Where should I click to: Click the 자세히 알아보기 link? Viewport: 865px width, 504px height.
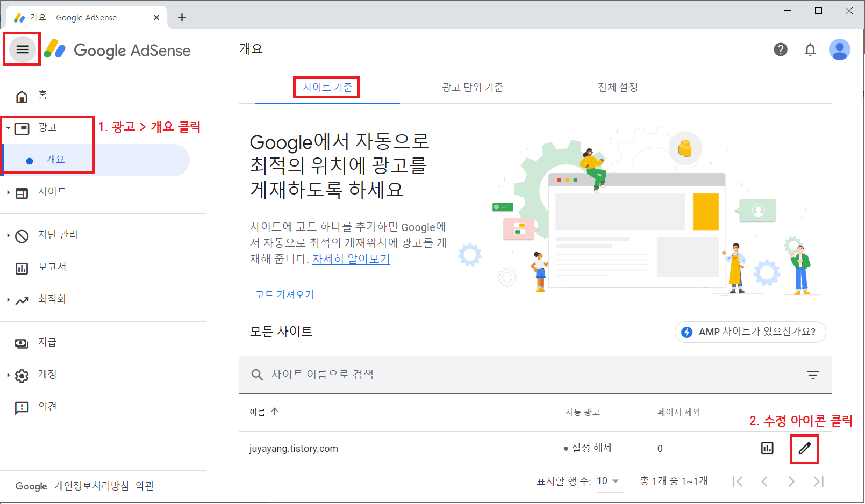click(x=351, y=259)
